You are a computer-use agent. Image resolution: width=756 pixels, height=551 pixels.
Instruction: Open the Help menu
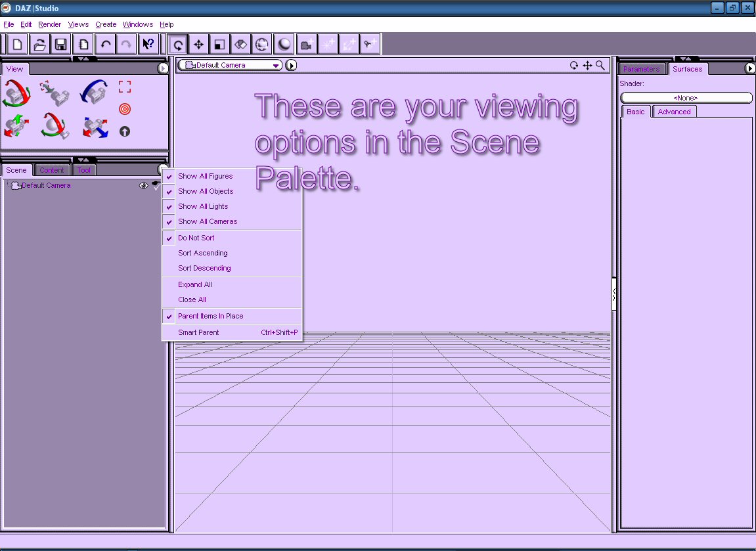[166, 24]
